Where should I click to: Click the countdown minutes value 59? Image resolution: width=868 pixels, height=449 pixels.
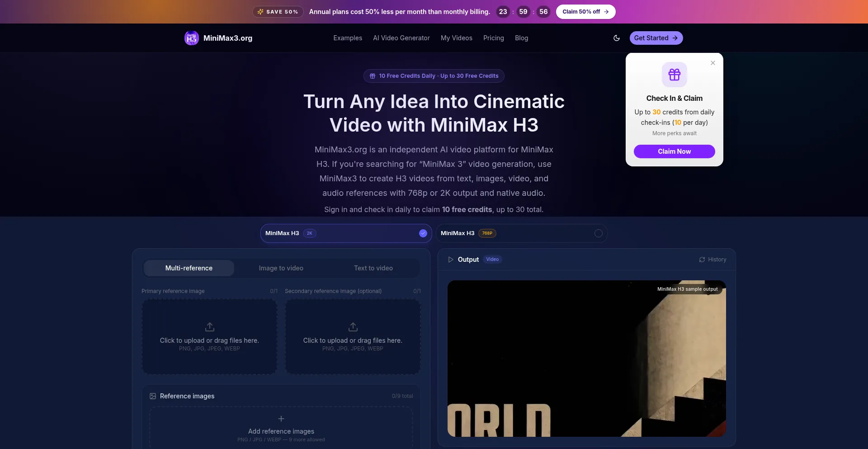523,12
